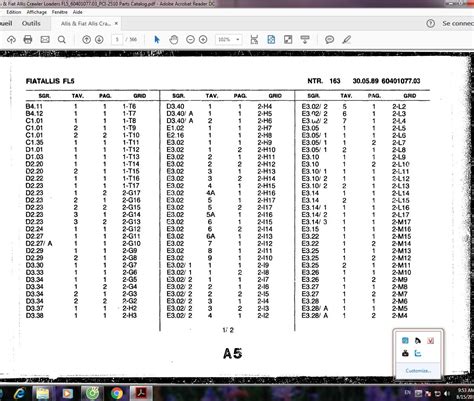Switch to the Outils tab
The image size is (474, 401).
pyautogui.click(x=31, y=23)
